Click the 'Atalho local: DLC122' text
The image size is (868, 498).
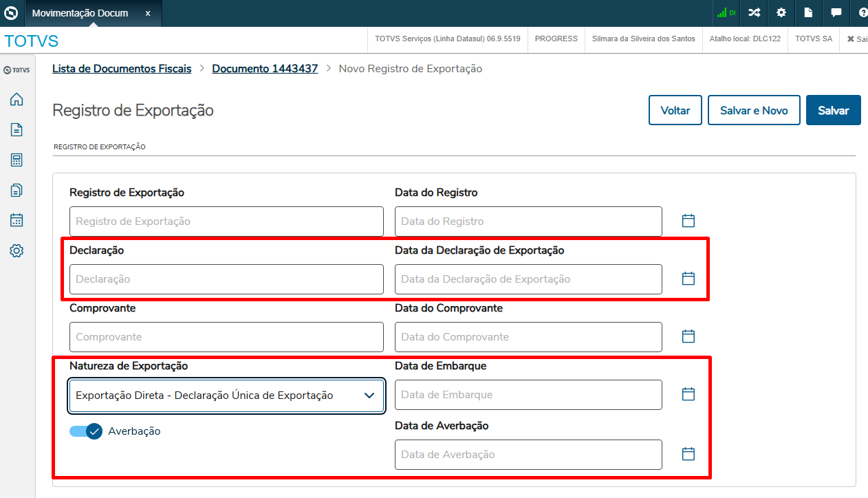(x=745, y=39)
